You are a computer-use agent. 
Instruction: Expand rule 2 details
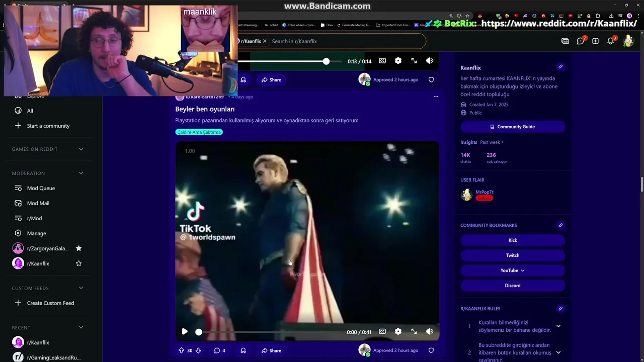click(x=558, y=352)
